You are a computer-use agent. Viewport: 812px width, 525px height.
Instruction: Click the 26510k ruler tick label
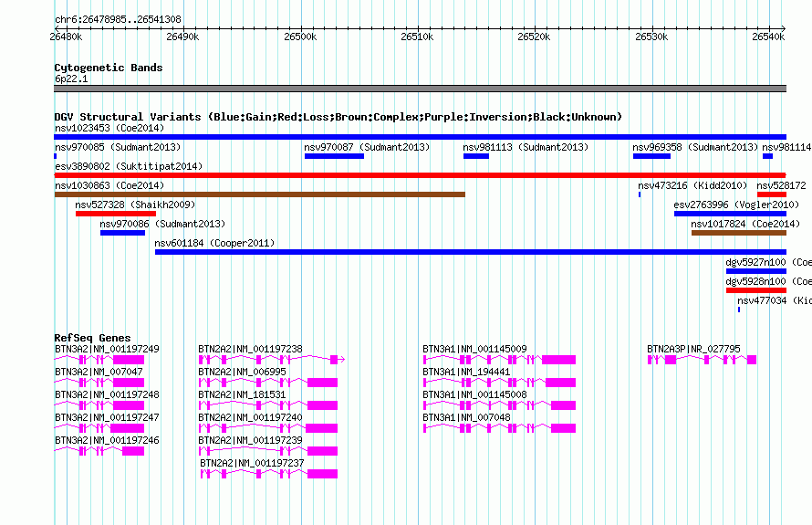coord(417,37)
